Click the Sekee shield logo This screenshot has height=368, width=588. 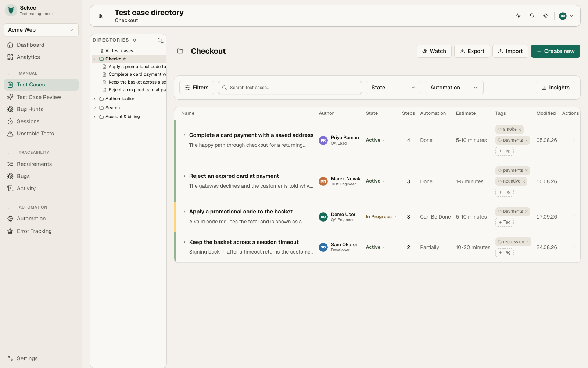coord(11,10)
